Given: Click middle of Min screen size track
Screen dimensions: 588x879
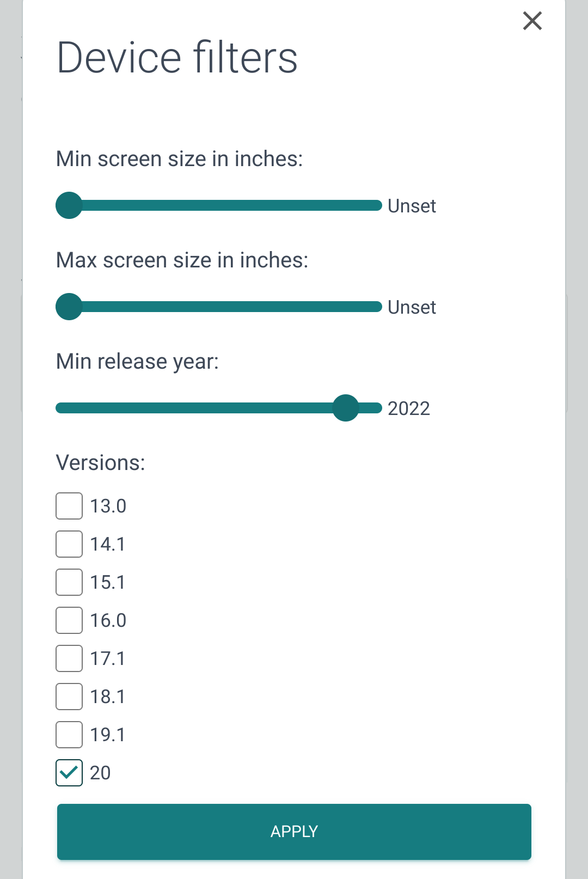Looking at the screenshot, I should click(x=219, y=205).
